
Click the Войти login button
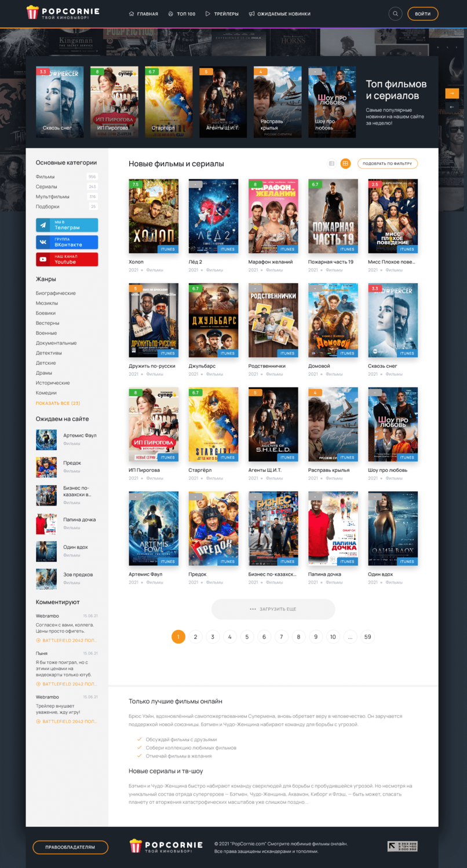pyautogui.click(x=423, y=14)
